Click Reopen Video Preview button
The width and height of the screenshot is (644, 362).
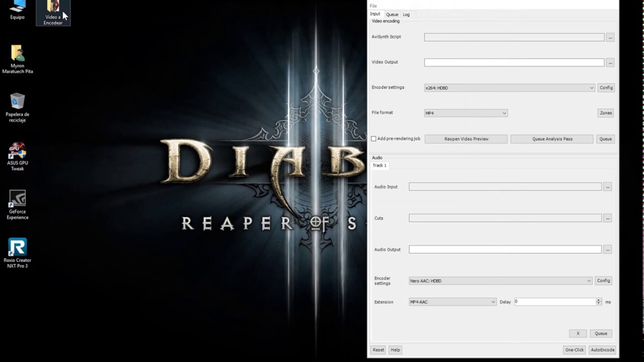point(466,139)
